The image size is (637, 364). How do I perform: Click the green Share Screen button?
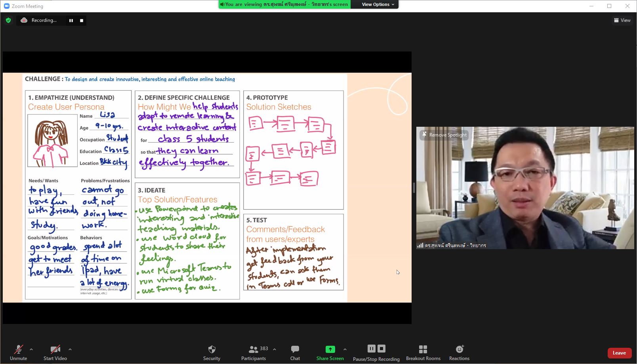point(330,352)
